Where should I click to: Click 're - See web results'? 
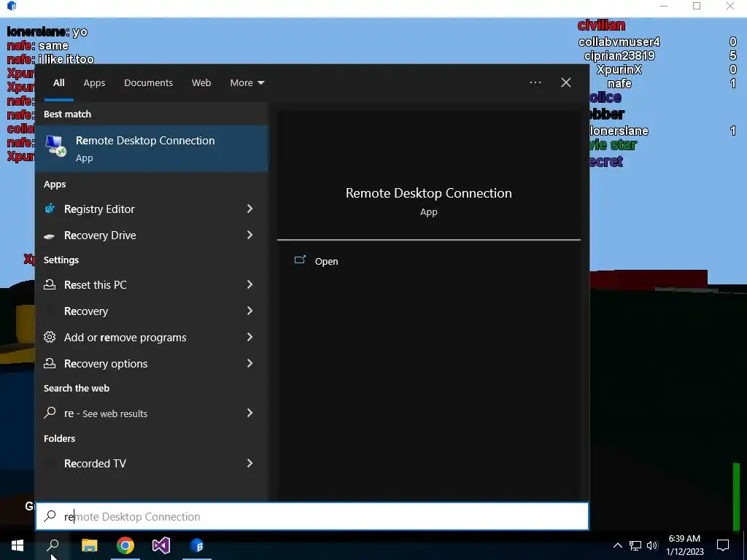[x=152, y=413]
